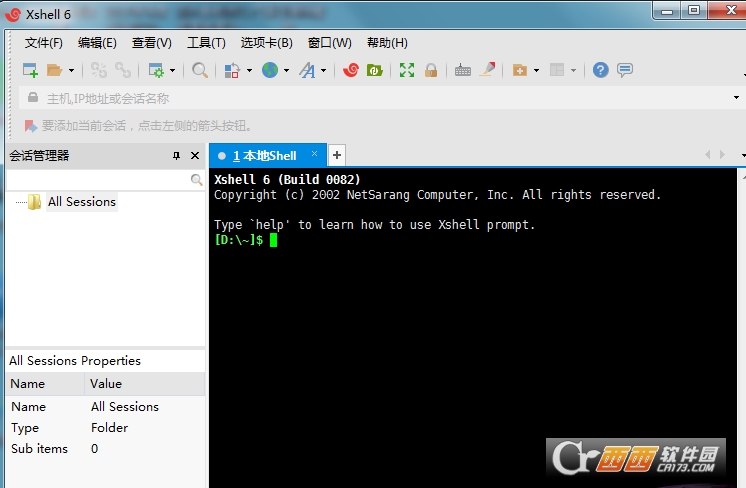Toggle full screen with green arrows icon

407,70
